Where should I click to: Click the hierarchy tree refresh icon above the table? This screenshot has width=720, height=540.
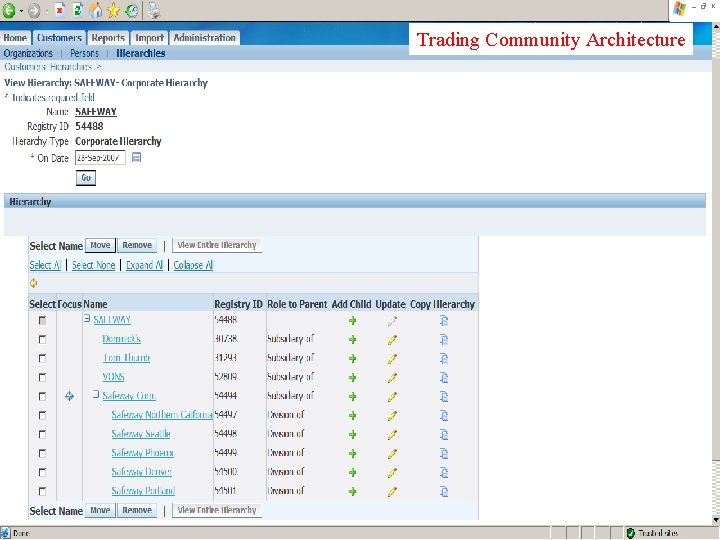point(34,283)
